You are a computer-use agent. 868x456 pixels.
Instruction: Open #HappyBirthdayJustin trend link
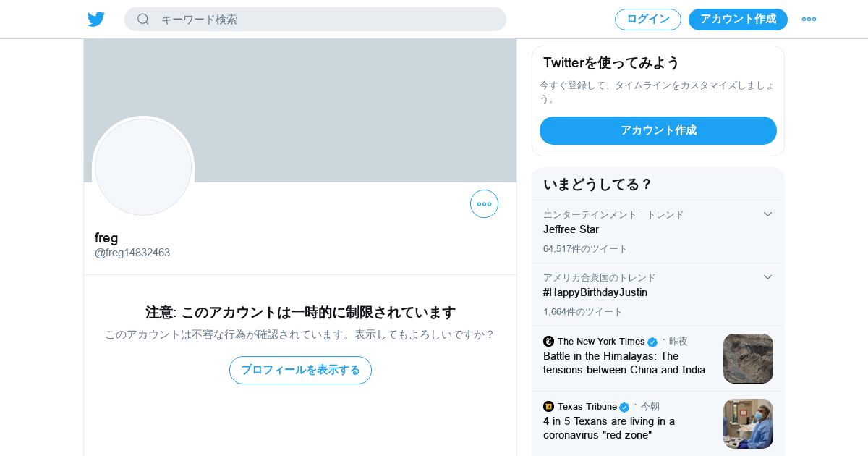(595, 292)
